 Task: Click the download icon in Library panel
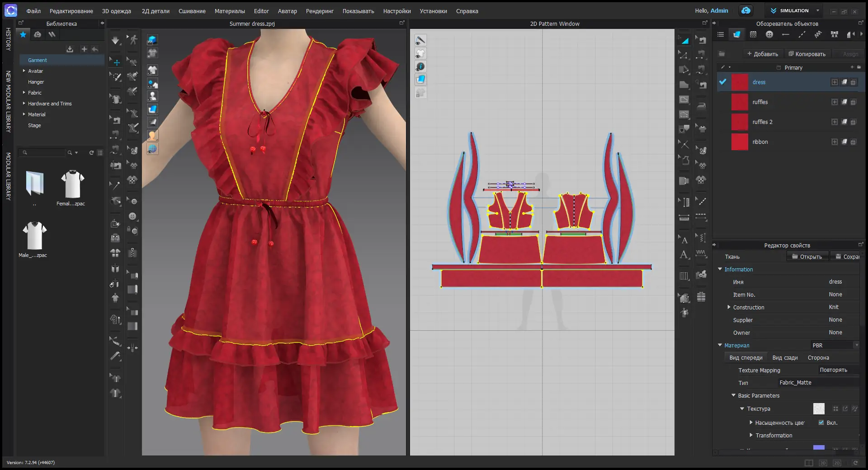(70, 49)
